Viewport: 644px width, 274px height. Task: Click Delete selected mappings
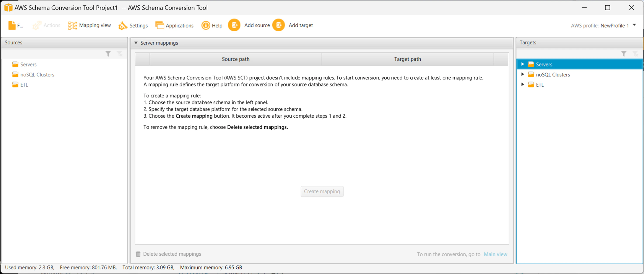[x=172, y=254]
